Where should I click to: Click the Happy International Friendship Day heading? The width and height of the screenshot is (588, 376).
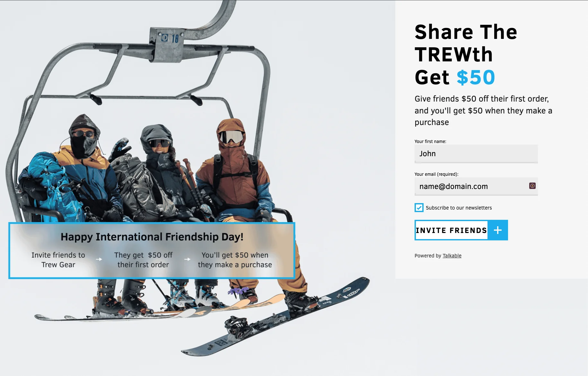pyautogui.click(x=152, y=237)
